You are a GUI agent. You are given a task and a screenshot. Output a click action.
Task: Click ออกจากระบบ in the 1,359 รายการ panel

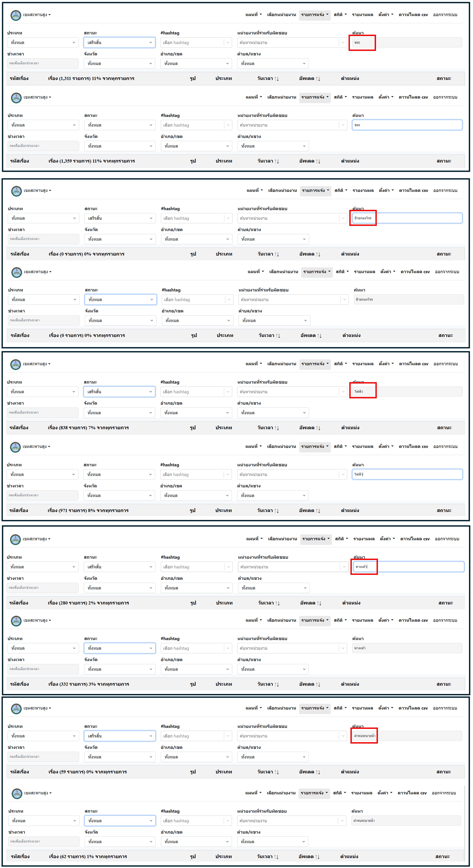[x=445, y=97]
